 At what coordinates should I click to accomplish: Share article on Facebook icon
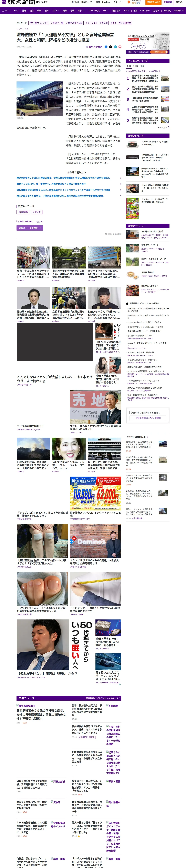click(x=106, y=47)
